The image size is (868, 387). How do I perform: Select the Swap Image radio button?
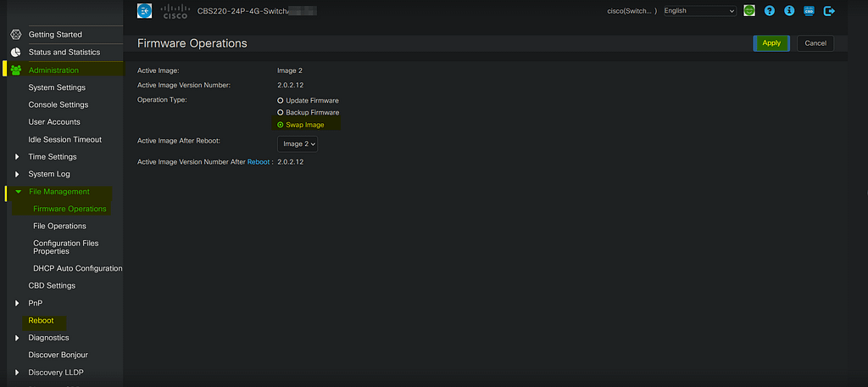(x=281, y=125)
